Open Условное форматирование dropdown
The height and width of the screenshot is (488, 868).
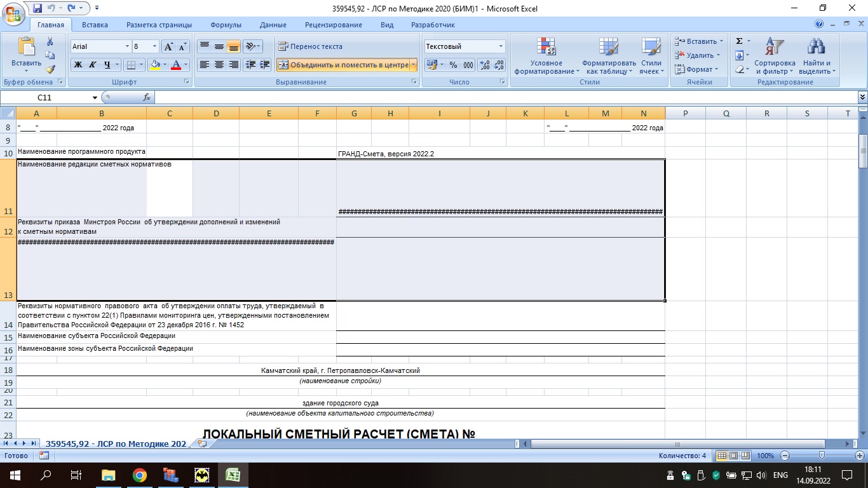pyautogui.click(x=546, y=56)
